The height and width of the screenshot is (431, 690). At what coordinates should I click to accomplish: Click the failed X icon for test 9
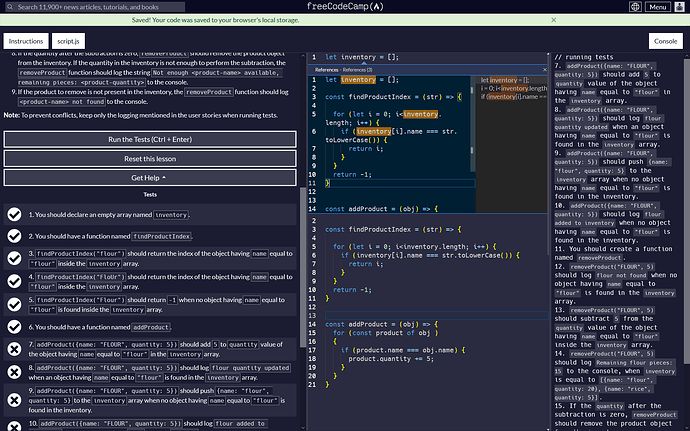click(x=14, y=400)
